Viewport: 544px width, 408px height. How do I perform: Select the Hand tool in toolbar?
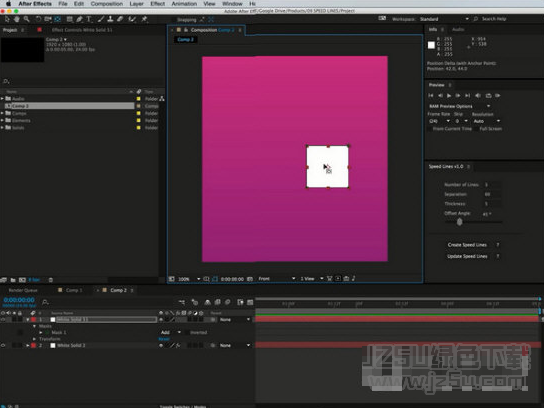pyautogui.click(x=17, y=19)
